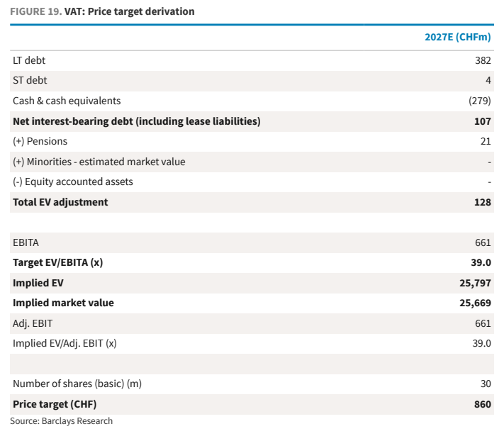Image resolution: width=504 pixels, height=436 pixels.
Task: Click the implied EV value 25,797
Action: [x=475, y=284]
